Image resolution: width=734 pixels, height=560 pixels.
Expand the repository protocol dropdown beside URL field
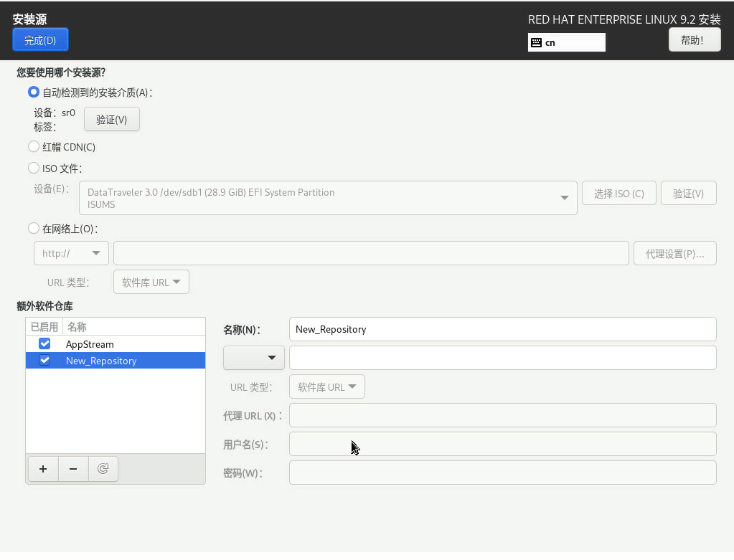coord(254,358)
